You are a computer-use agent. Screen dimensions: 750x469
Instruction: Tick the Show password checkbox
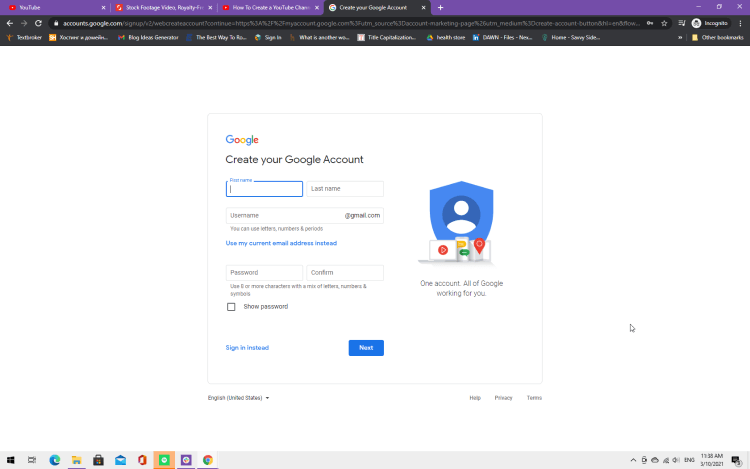(x=231, y=307)
